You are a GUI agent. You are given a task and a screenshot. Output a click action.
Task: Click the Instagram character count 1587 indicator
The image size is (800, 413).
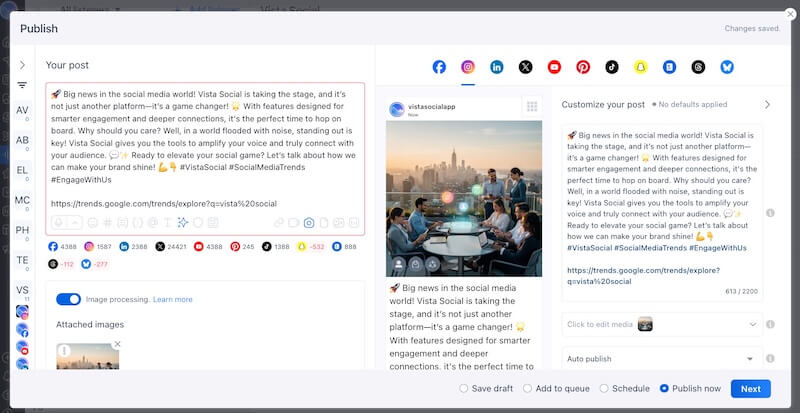pos(98,247)
